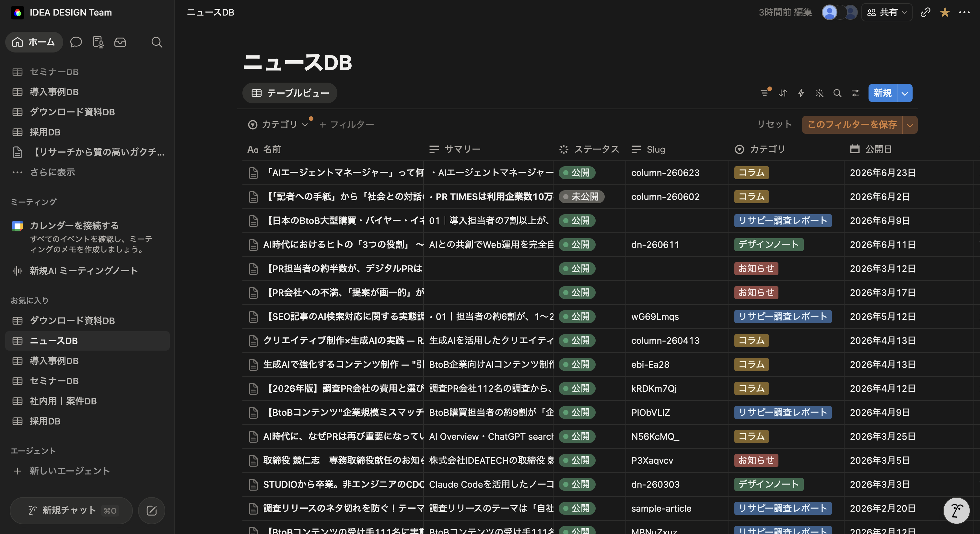Click the Slug column header
This screenshot has height=534, width=980.
[x=648, y=149]
